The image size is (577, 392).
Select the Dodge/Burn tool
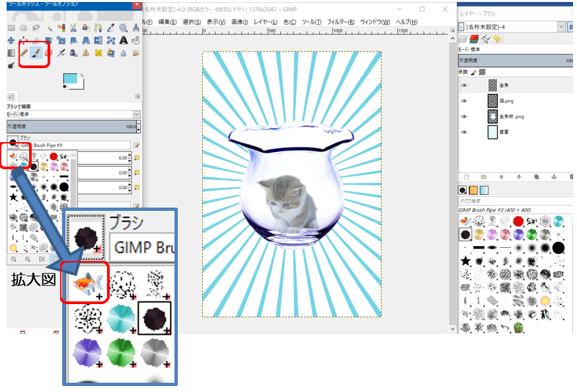click(x=11, y=65)
